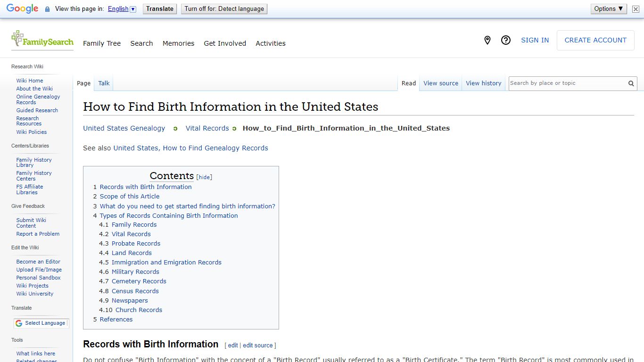The image size is (644, 362).
Task: Click the lock icon beside Google logo
Action: 47,9
